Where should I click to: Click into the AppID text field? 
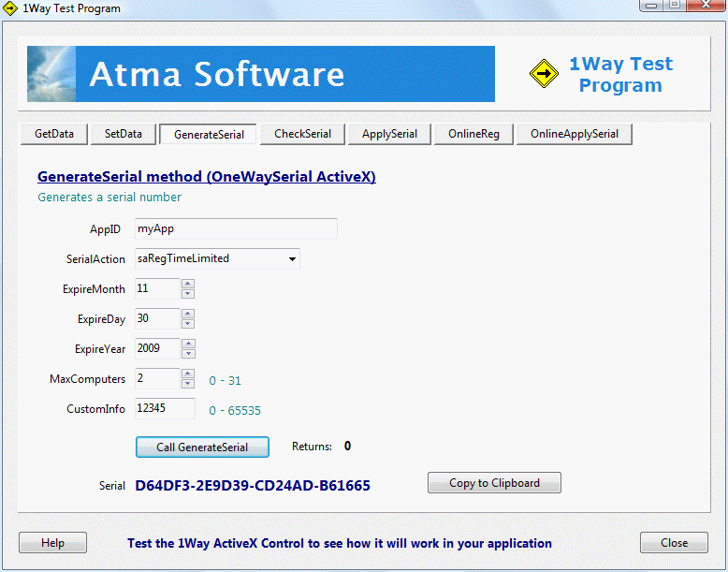click(x=236, y=228)
